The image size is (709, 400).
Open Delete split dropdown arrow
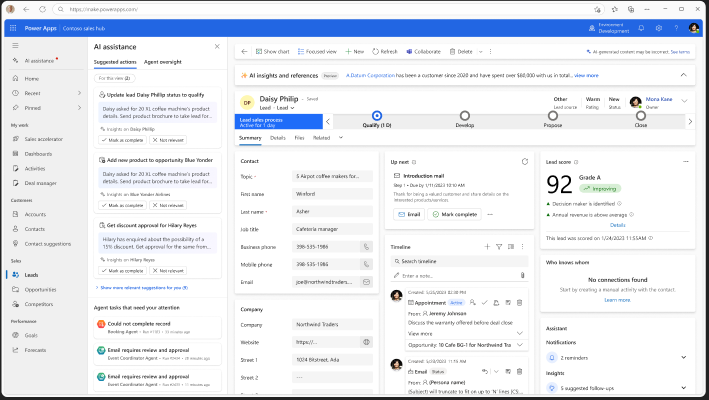(481, 52)
